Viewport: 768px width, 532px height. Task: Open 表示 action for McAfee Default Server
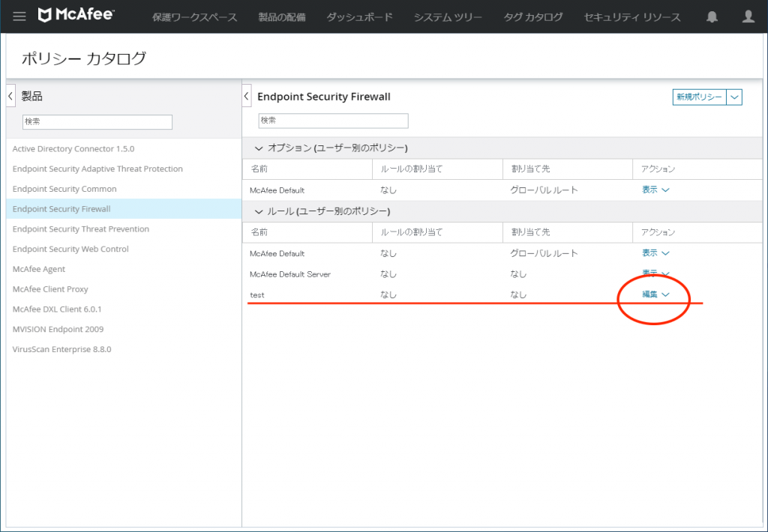[x=655, y=273]
